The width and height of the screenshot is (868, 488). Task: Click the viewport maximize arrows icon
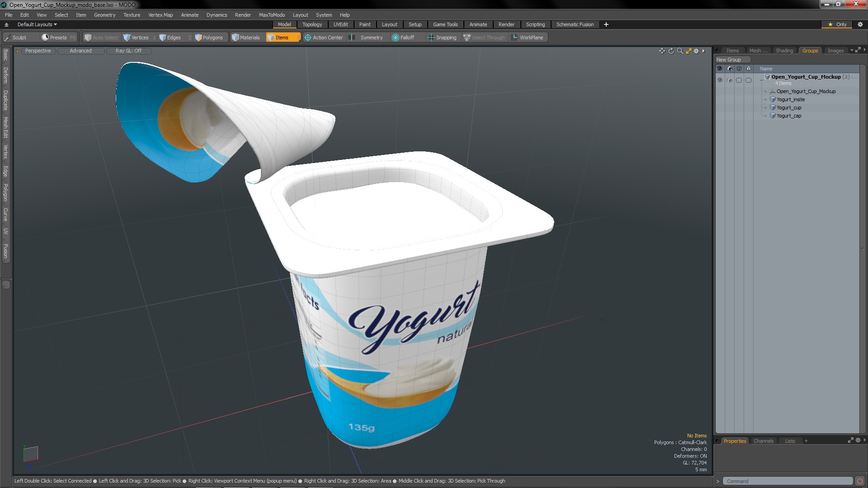pos(689,51)
